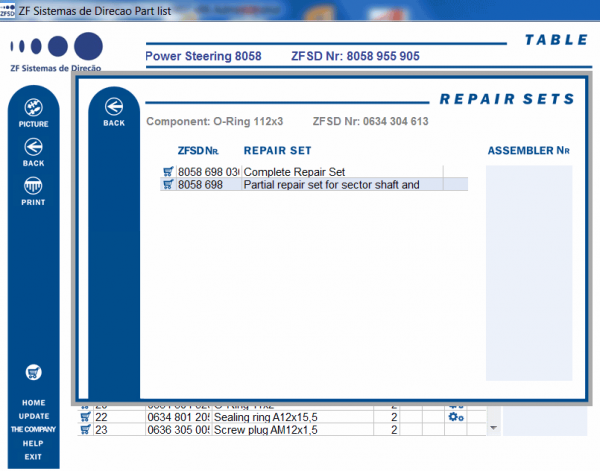Open THE COMPANY page
Viewport: 600px width, 471px height.
[x=33, y=429]
